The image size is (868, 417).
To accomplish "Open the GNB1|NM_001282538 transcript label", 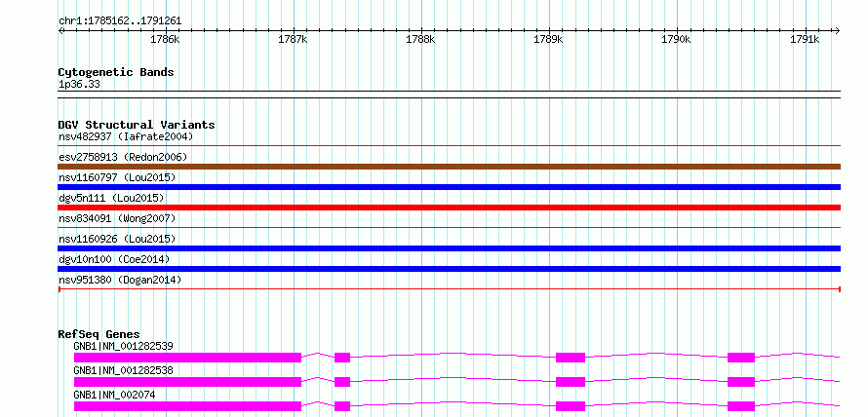I will tap(124, 370).
